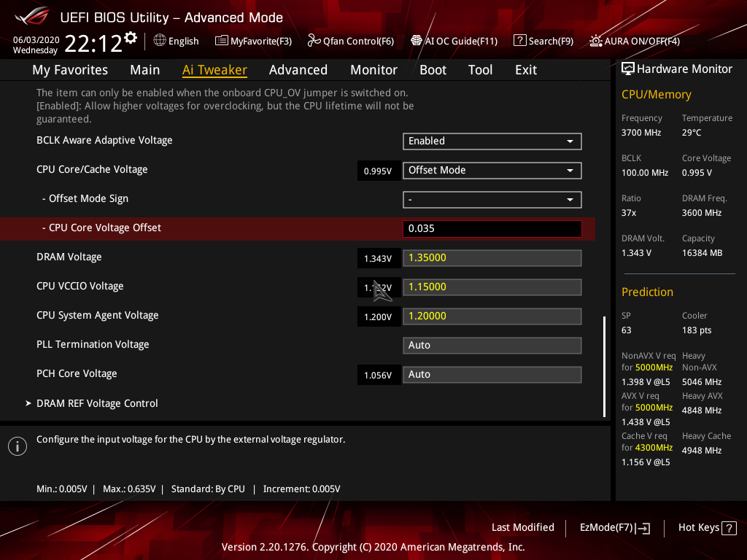Switch to EzMode with F7 button
Viewport: 747px width, 560px height.
(614, 527)
